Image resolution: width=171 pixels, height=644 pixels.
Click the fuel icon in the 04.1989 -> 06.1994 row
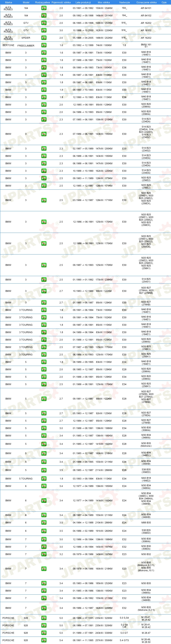pos(44,332)
